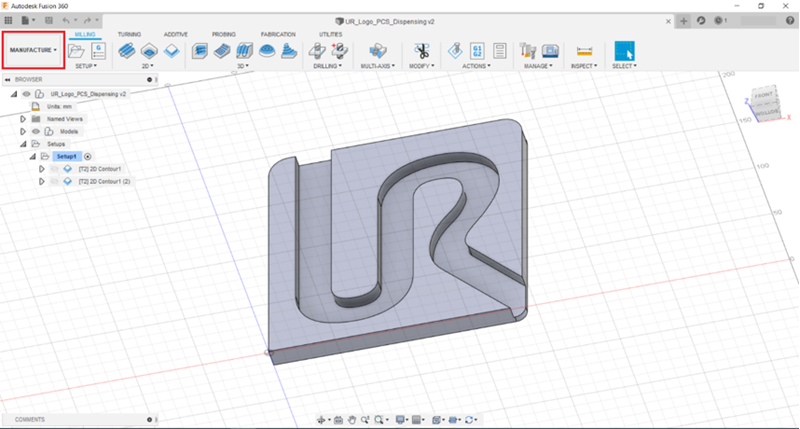Open the Data Panel grid icon

8,20
